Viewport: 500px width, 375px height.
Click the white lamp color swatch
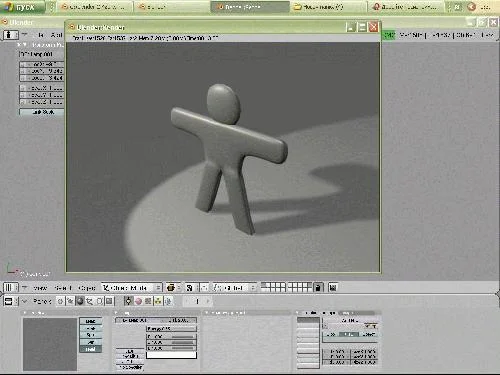[x=171, y=355]
